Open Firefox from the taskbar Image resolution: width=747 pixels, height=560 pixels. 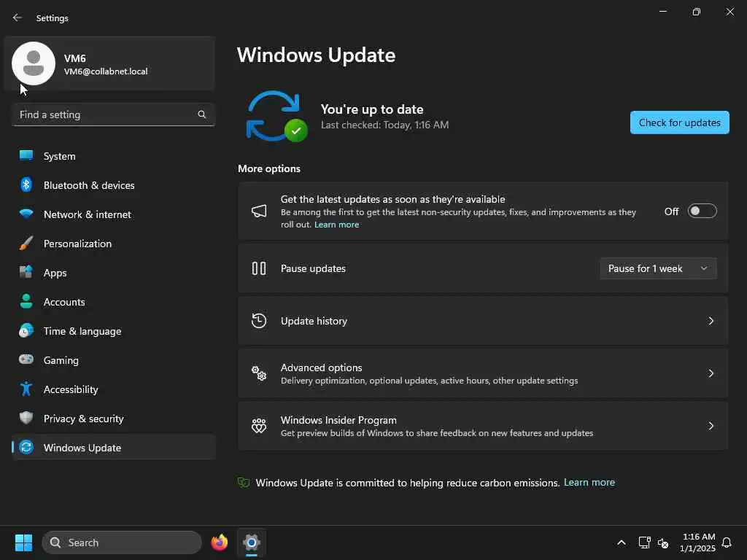click(219, 542)
